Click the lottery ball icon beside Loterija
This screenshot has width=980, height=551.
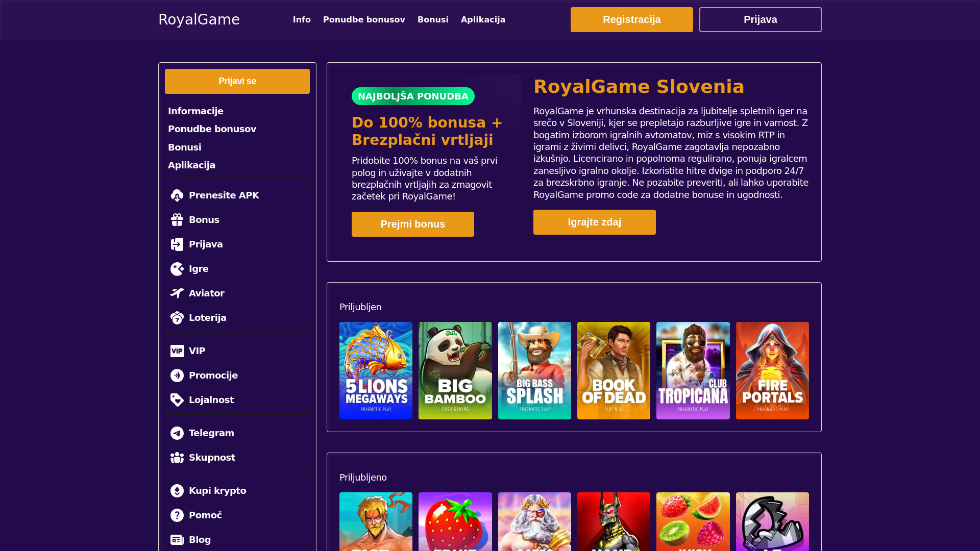click(177, 318)
